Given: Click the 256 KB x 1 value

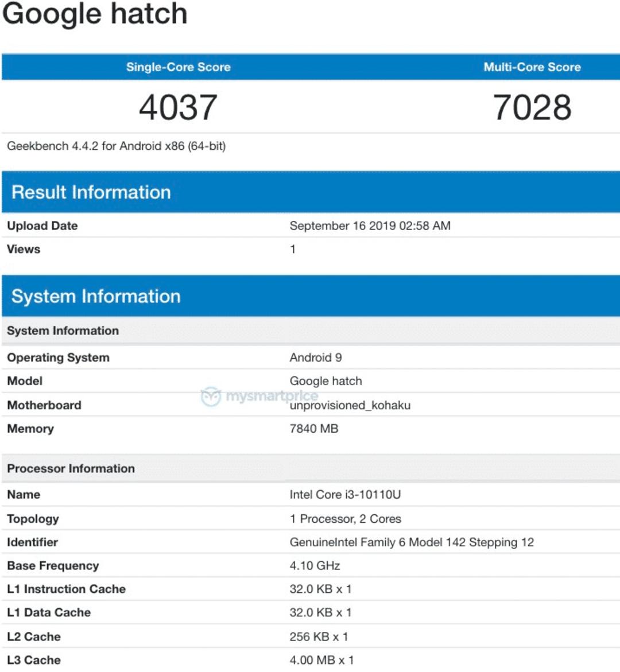Looking at the screenshot, I should (x=319, y=637).
